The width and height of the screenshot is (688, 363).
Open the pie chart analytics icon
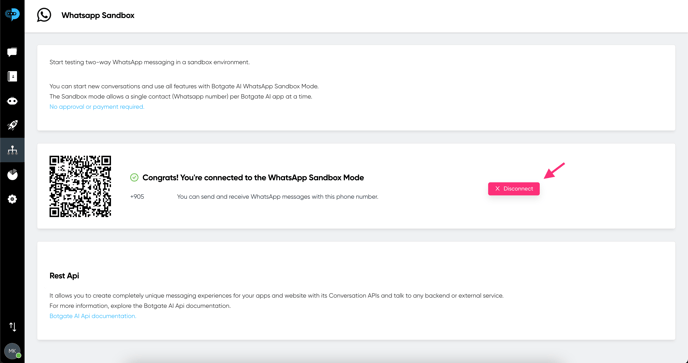[x=12, y=175]
